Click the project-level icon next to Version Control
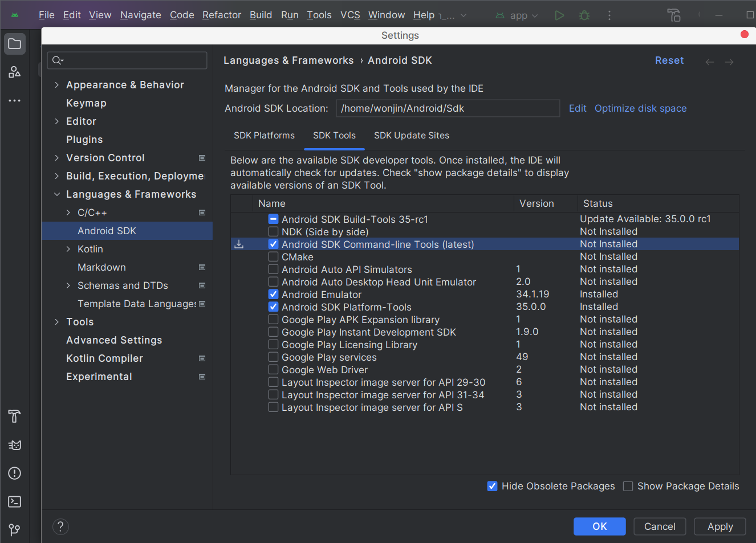The width and height of the screenshot is (756, 543). point(202,158)
